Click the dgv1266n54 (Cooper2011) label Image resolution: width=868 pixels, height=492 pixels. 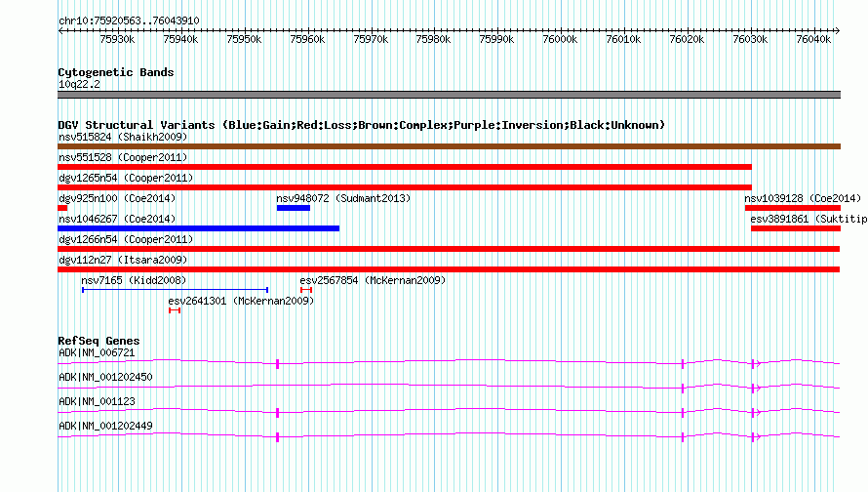[126, 239]
